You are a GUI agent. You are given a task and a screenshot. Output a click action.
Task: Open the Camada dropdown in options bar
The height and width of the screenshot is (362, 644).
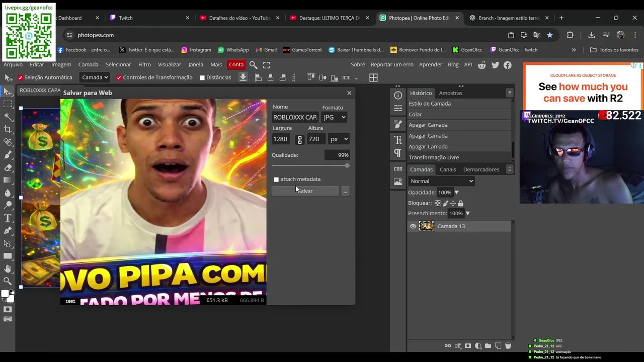[95, 77]
